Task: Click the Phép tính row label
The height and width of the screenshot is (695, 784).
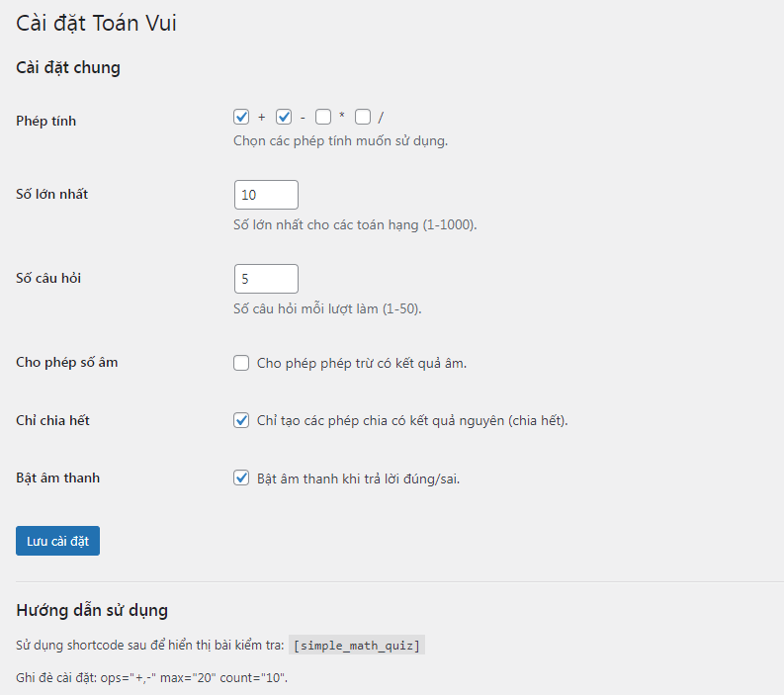Action: (x=46, y=121)
